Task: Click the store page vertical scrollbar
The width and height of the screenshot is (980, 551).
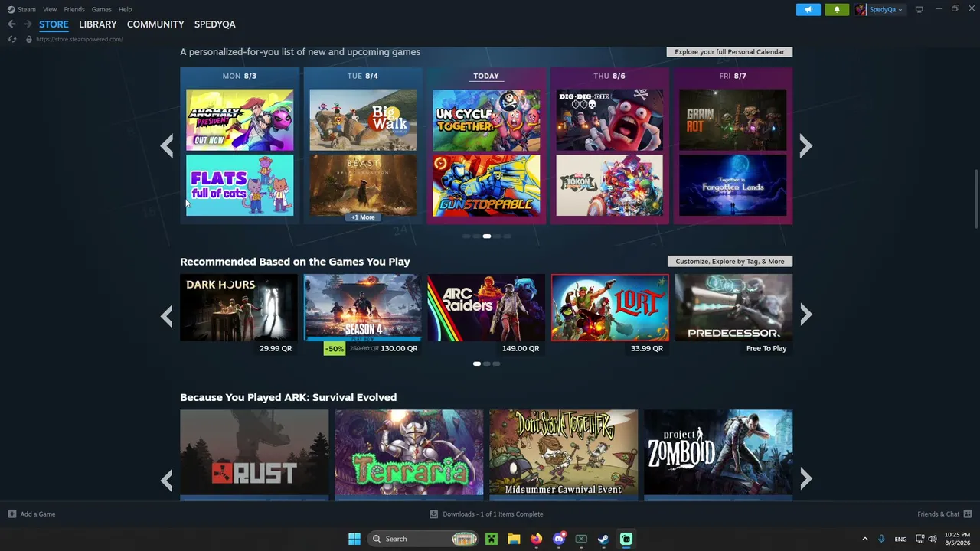Action: click(975, 199)
